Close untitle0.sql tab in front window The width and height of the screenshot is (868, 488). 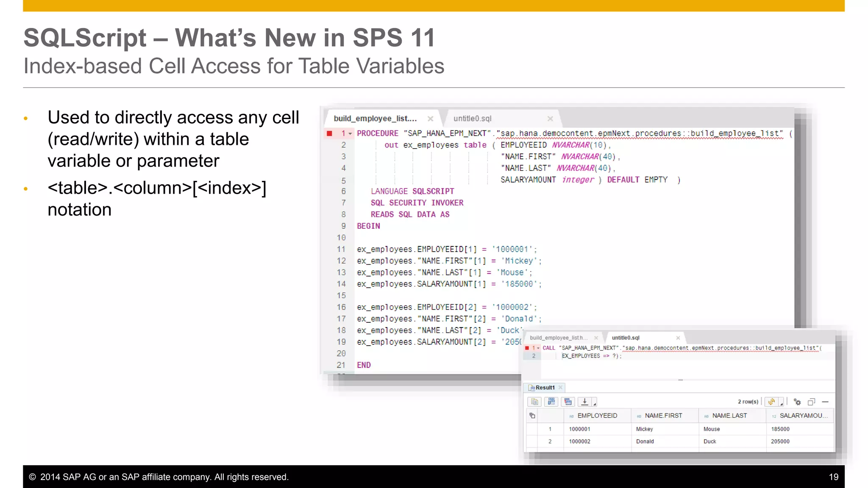[678, 338]
